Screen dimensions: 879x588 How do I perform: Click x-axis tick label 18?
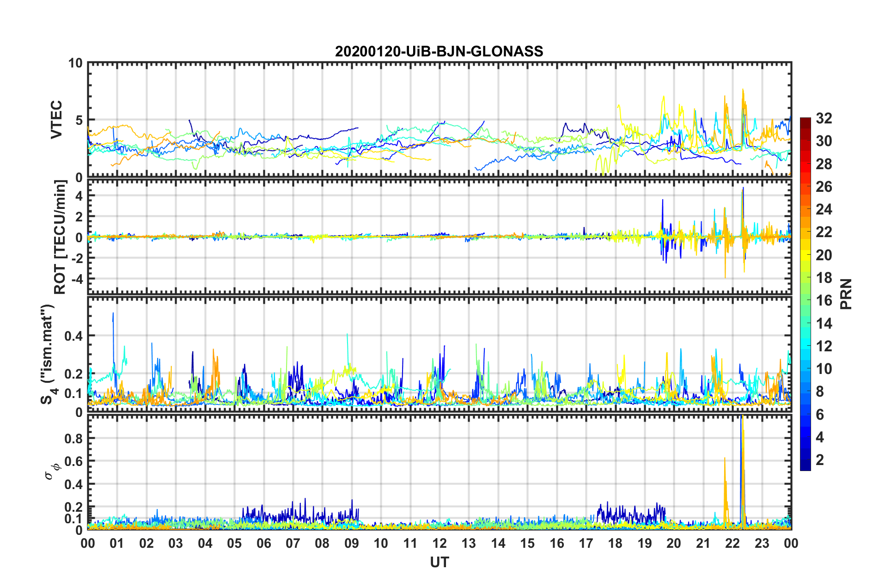615,543
